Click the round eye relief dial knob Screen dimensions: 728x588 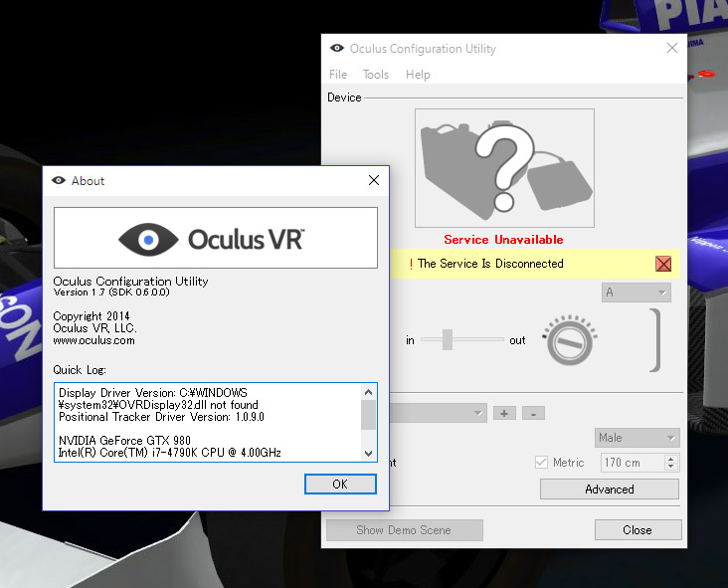click(565, 343)
